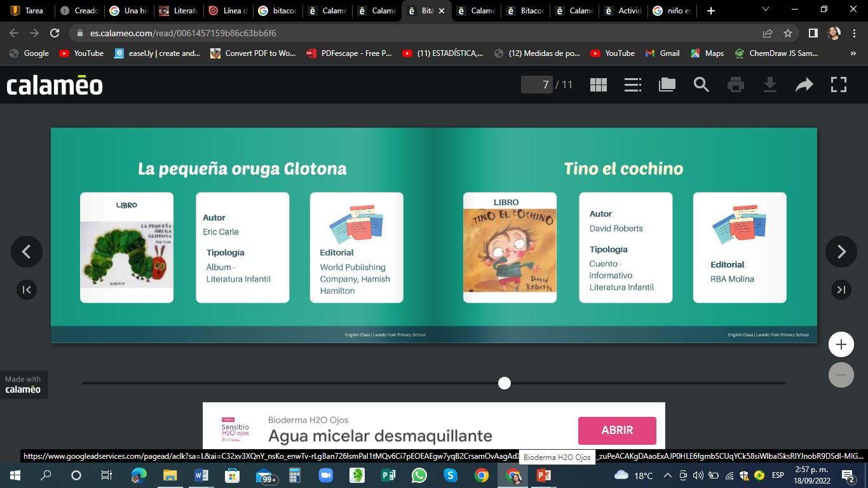Close the active Bitá tab

442,11
